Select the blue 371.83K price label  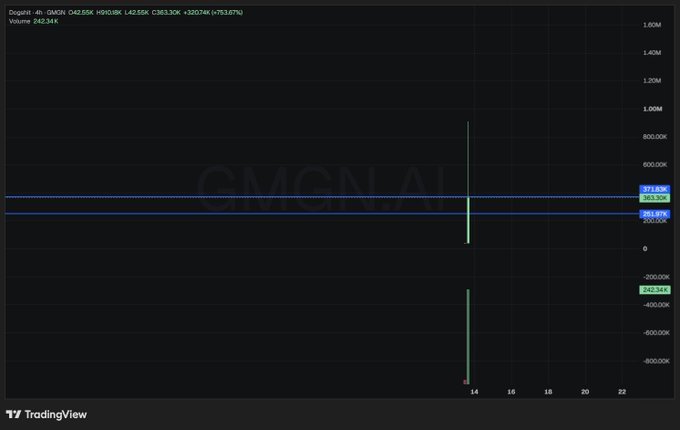(x=655, y=189)
